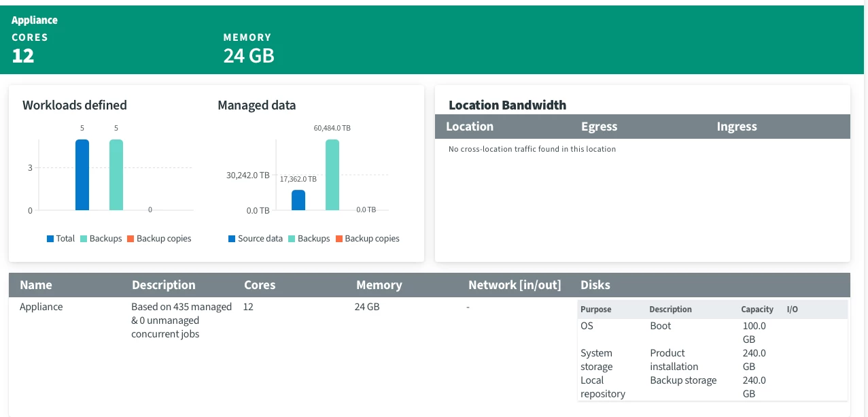Click 'Based on 435 managed' description cell
Screen dimensions: 868x417
coord(181,320)
